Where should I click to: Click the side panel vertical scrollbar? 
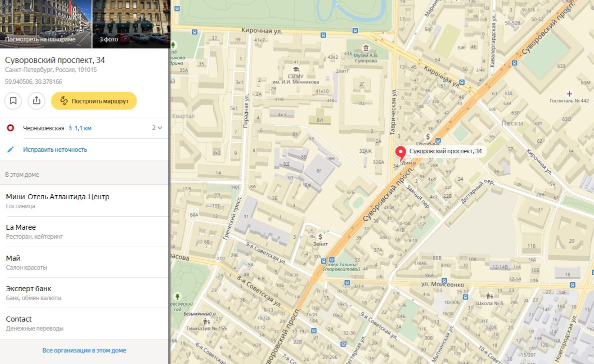coord(169,182)
